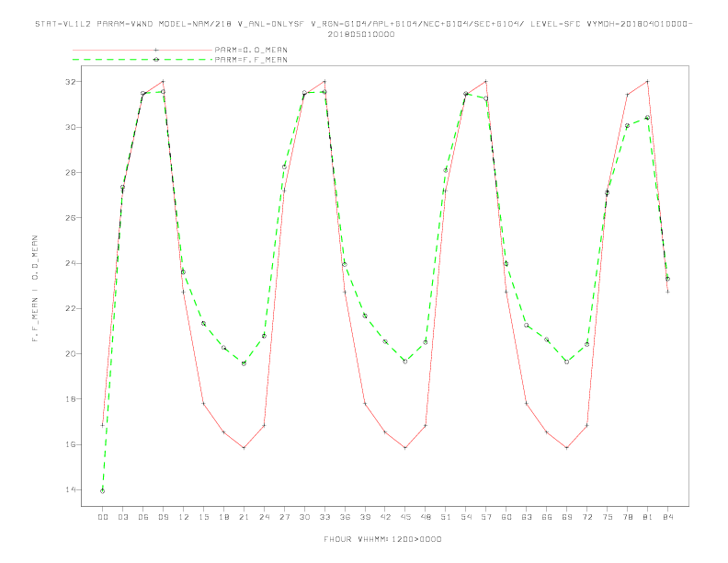Click y-axis tick value 28
This screenshot has width=728, height=563.
pos(70,172)
